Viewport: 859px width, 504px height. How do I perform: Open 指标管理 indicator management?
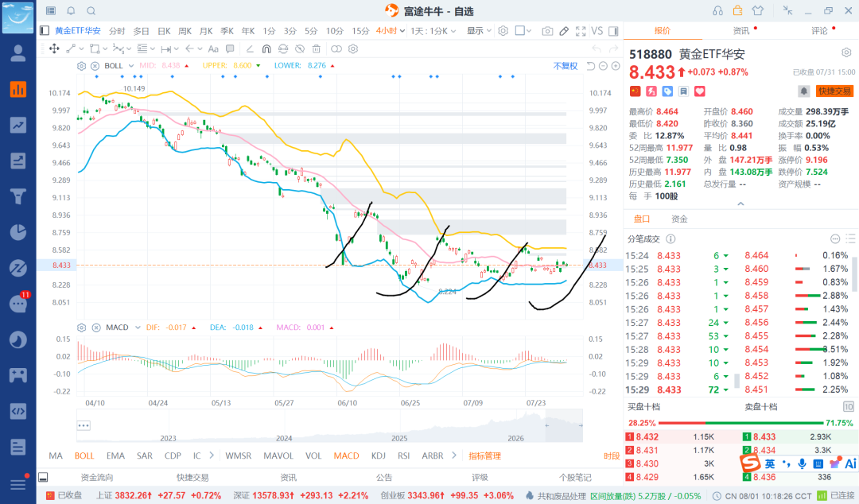[x=485, y=456]
